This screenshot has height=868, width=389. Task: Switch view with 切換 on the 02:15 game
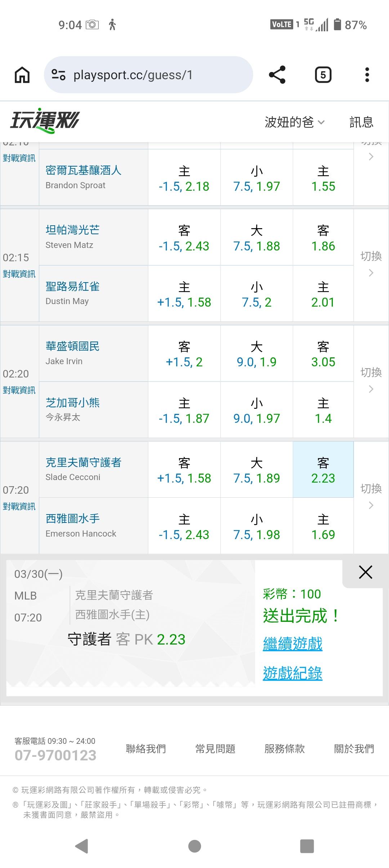coord(371,264)
